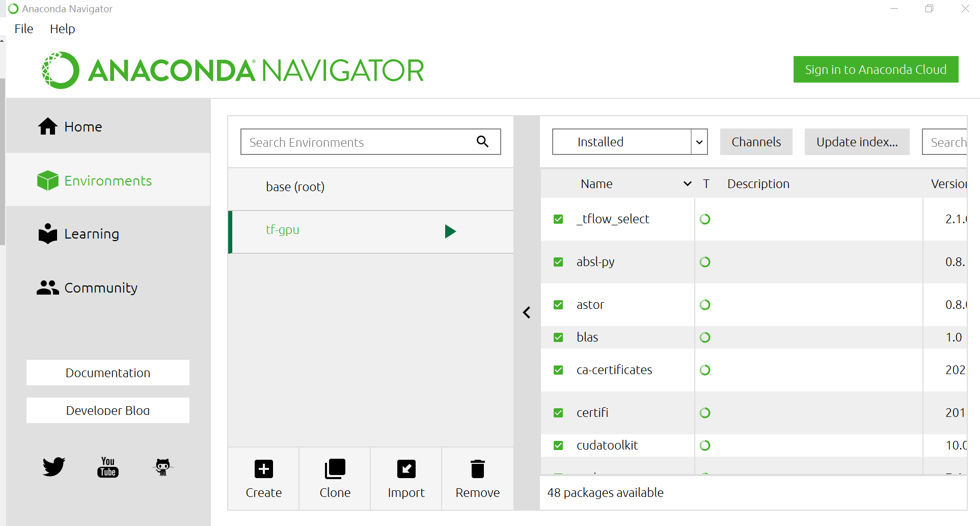Click the Update index button
The width and height of the screenshot is (980, 526).
857,142
